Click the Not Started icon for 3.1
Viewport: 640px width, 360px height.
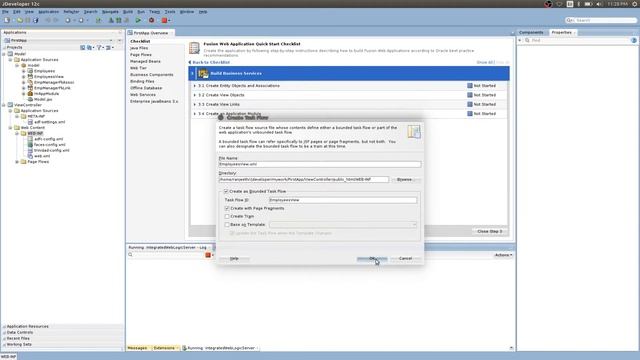(x=470, y=86)
